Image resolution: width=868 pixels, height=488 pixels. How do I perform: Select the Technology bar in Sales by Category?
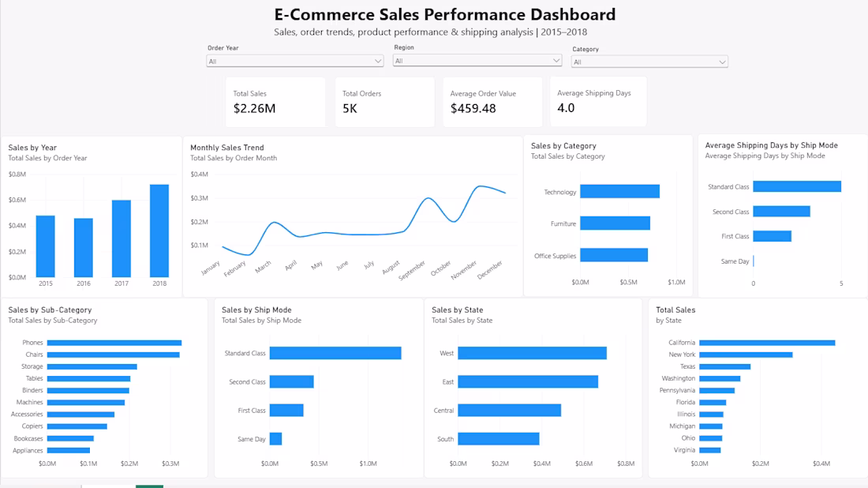point(620,191)
